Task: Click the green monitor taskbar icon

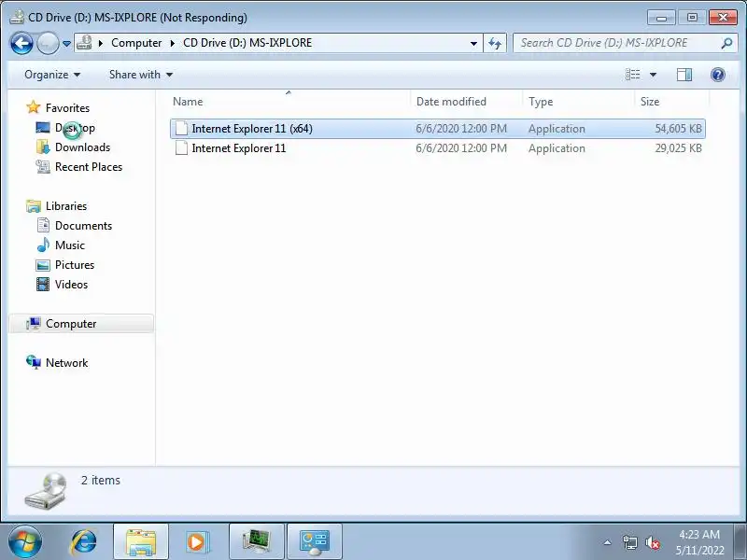Action: click(x=256, y=542)
